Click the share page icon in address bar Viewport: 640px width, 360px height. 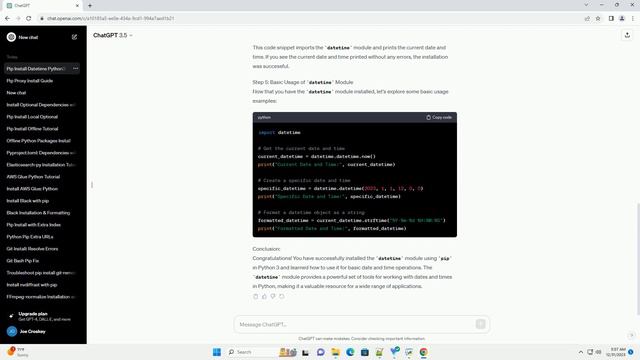click(x=587, y=18)
